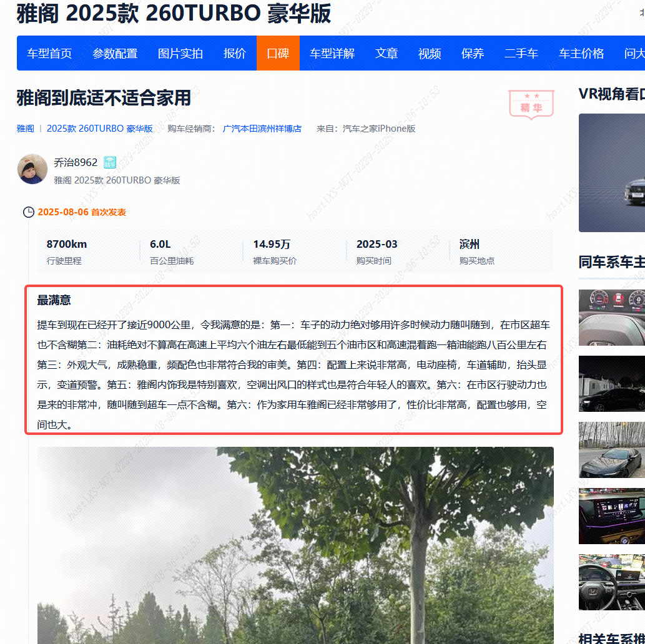The height and width of the screenshot is (644, 645).
Task: Click car model text under username
Action: (117, 180)
